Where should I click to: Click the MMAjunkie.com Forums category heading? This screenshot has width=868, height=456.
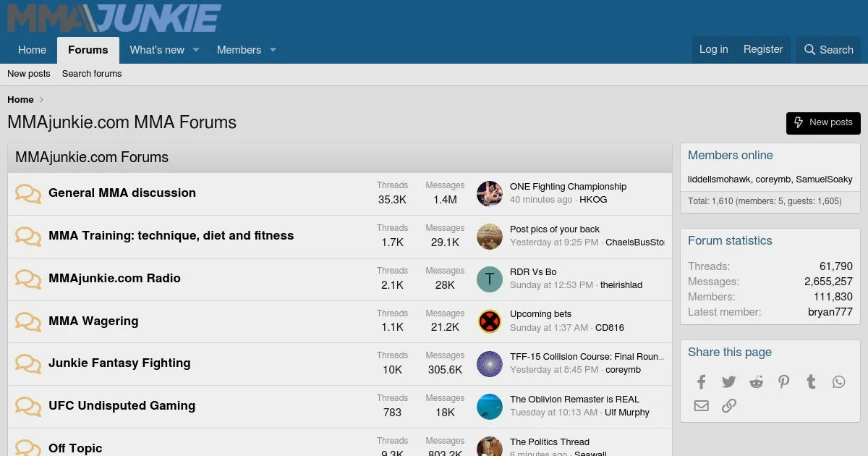(x=92, y=158)
